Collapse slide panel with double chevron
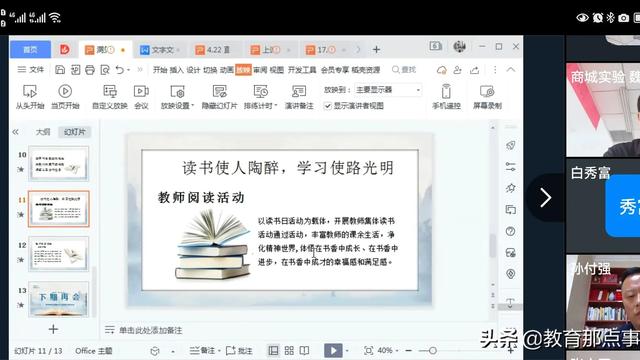Screen dimensions: 640x360 tap(16, 132)
